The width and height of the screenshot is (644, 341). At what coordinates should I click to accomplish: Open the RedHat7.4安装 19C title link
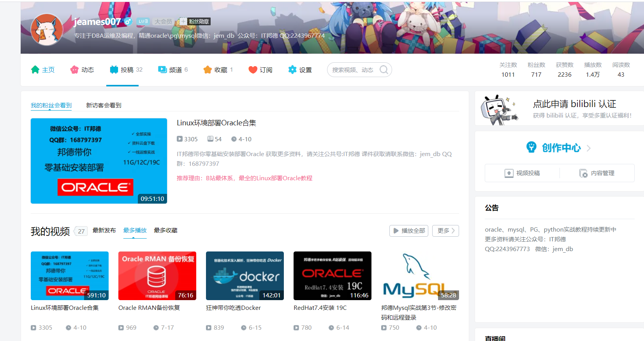click(x=320, y=308)
